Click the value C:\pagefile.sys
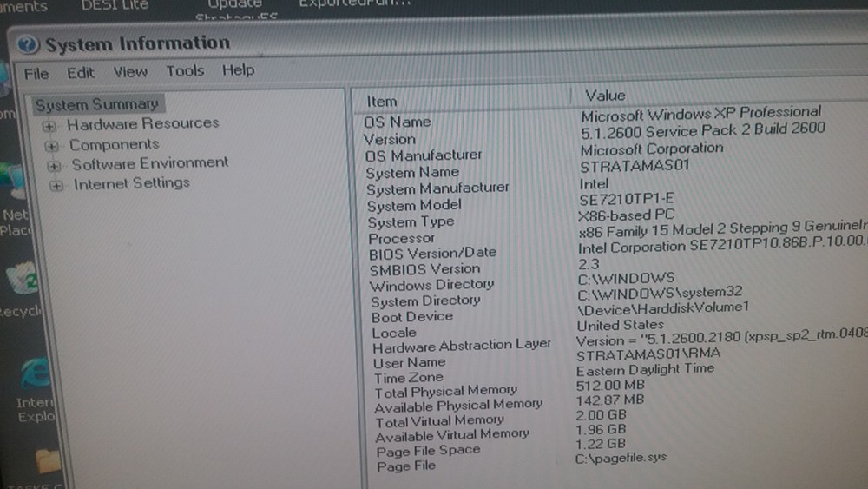The image size is (868, 489). tap(621, 458)
